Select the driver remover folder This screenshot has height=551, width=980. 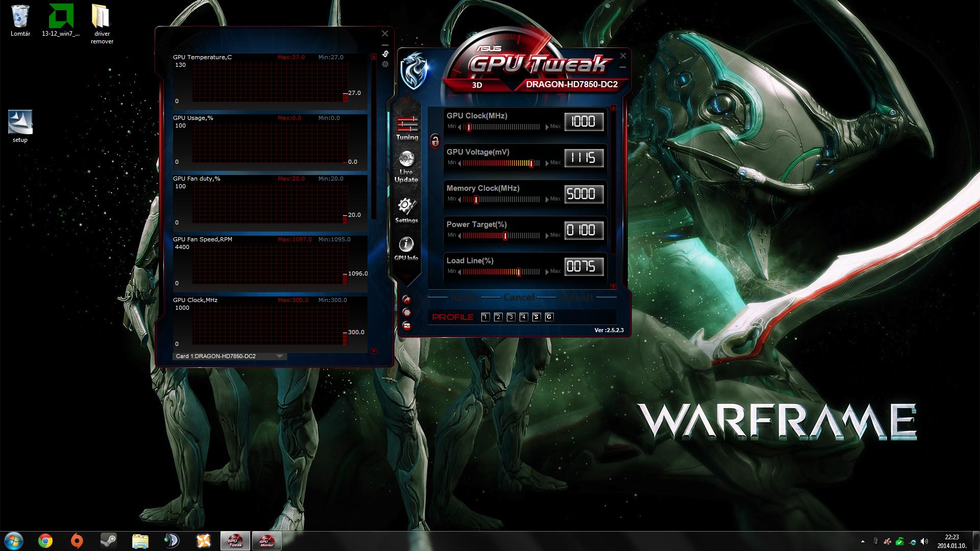[x=102, y=24]
